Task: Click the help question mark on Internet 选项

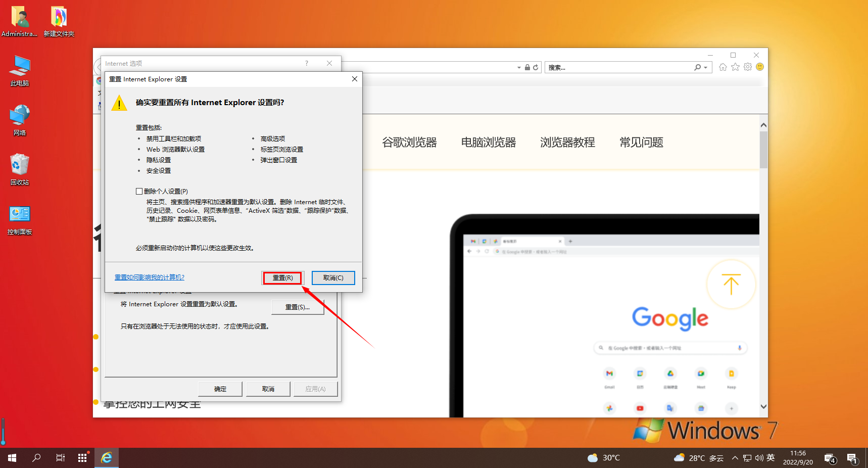Action: tap(306, 63)
